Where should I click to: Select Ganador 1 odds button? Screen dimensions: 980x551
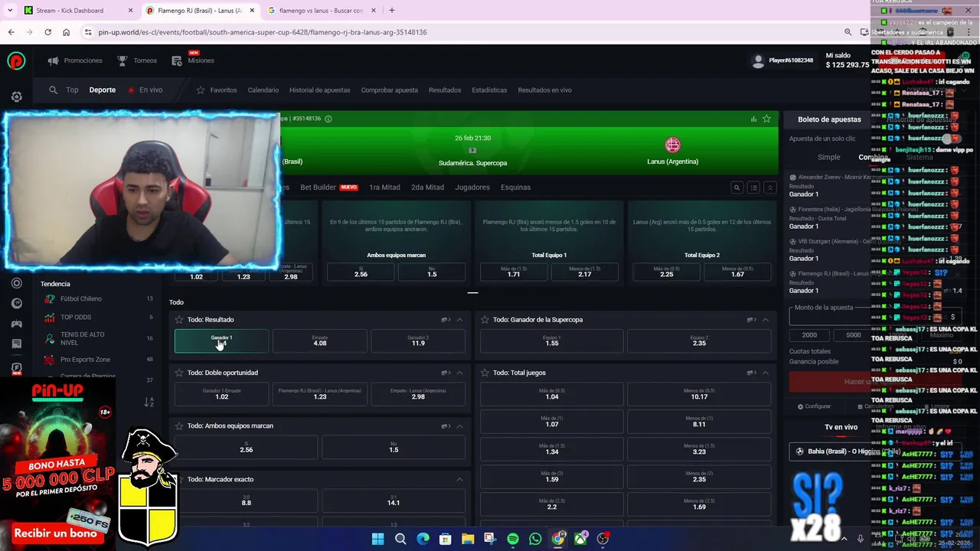coord(221,341)
